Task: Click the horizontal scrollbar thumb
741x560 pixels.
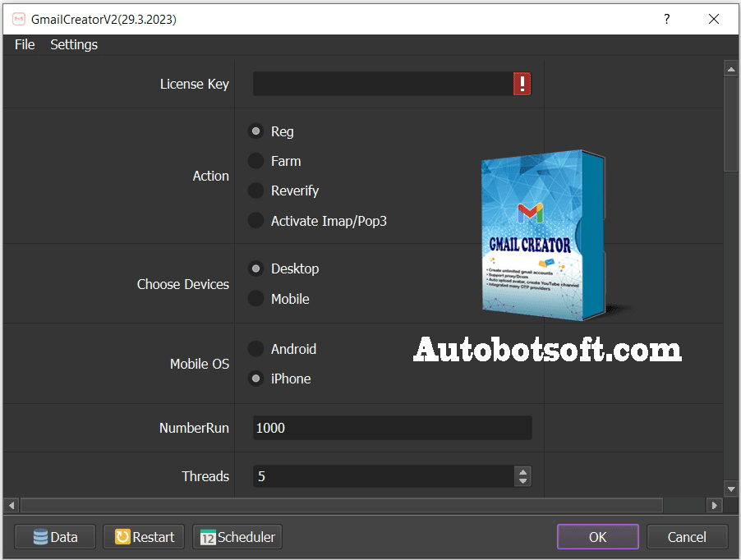Action: [342, 506]
